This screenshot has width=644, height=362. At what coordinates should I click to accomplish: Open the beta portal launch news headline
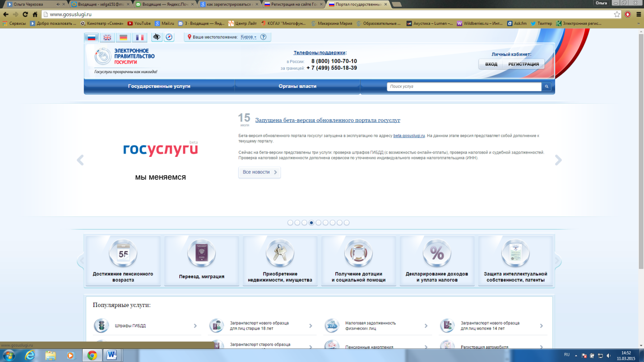pyautogui.click(x=328, y=120)
